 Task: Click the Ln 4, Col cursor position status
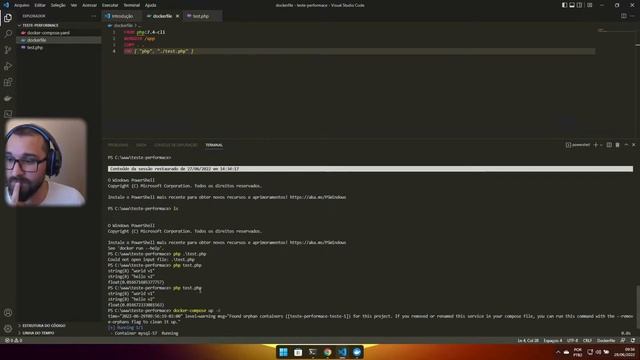coord(528,340)
